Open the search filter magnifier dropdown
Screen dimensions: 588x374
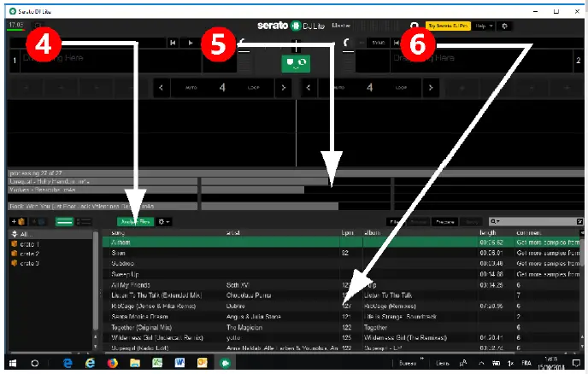point(496,221)
